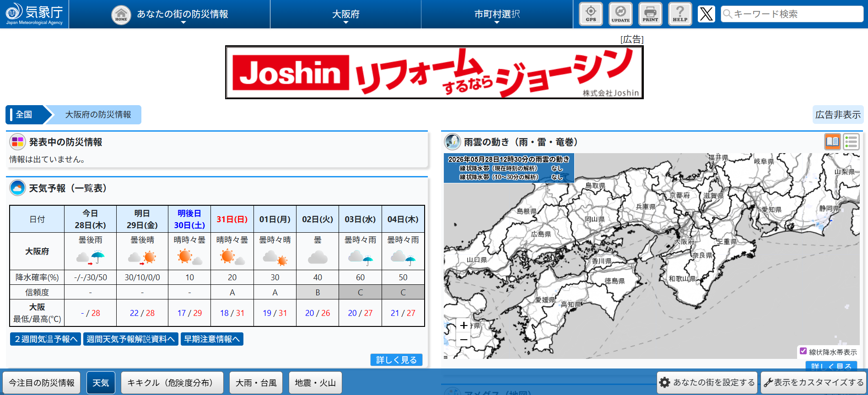Click the 降水確率(%) row label
The width and height of the screenshot is (868, 395).
coord(37,278)
